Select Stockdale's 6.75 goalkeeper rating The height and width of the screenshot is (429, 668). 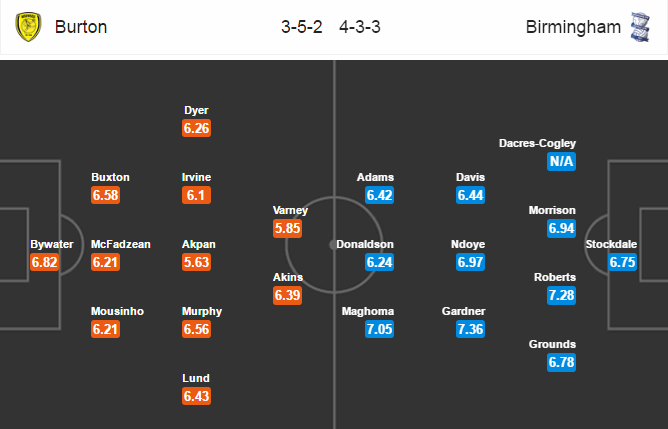(x=622, y=262)
